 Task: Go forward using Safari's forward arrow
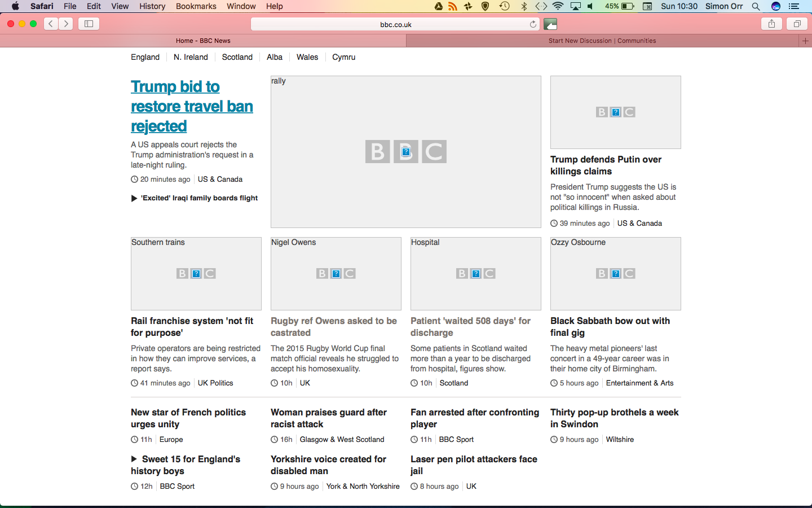[x=66, y=24]
